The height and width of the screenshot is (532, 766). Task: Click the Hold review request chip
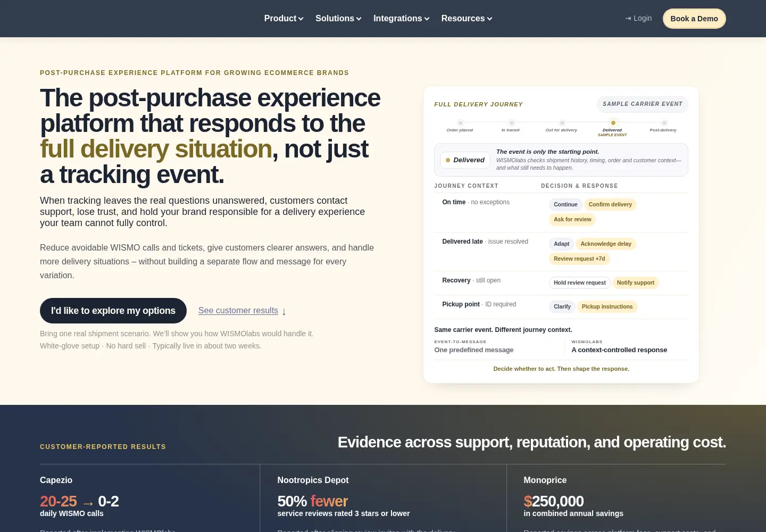[580, 283]
